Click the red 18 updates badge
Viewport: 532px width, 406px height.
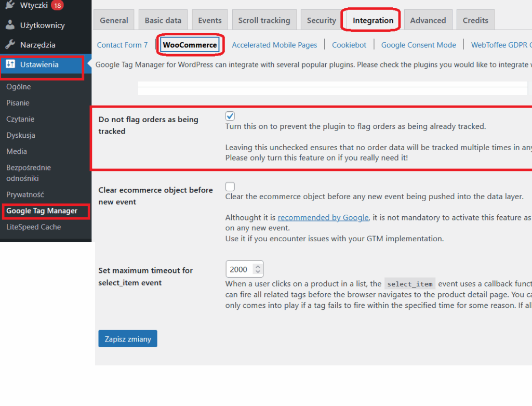point(57,6)
